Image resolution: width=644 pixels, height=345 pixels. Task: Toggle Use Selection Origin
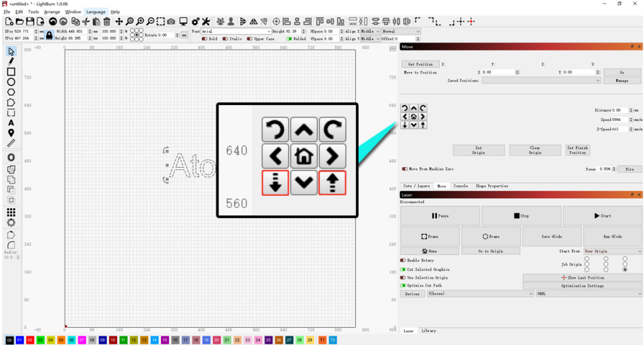point(402,277)
